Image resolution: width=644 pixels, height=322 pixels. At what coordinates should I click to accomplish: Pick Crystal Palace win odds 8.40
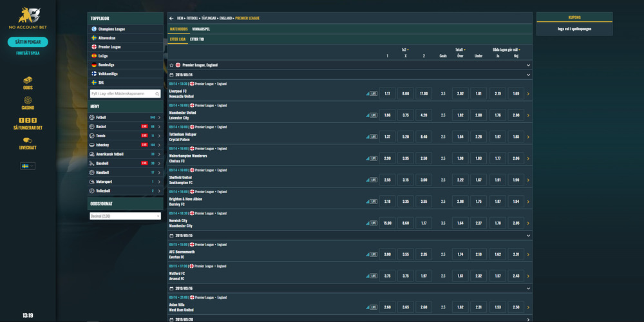click(x=424, y=137)
